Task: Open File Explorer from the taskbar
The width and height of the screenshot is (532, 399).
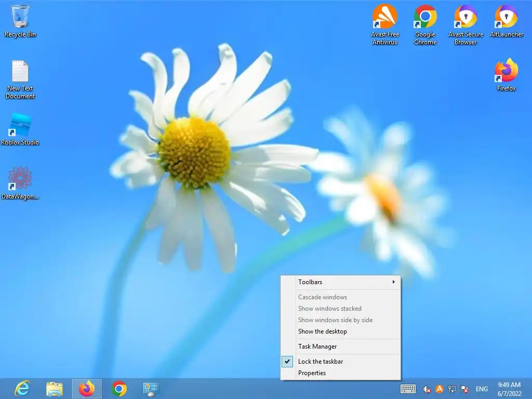Action: (x=54, y=389)
